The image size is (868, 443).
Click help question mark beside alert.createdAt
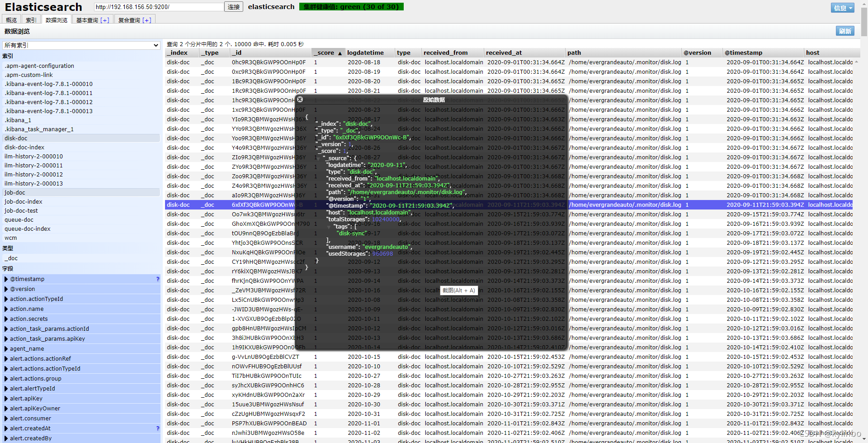(x=157, y=429)
